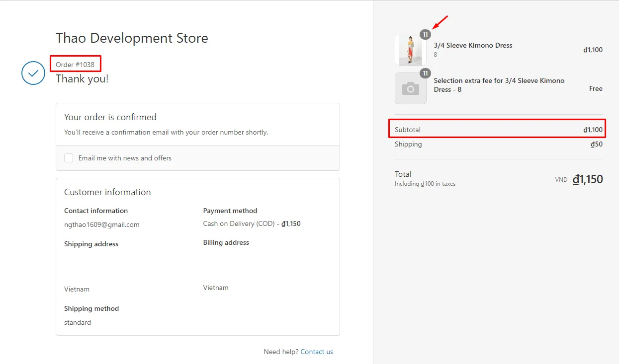The height and width of the screenshot is (364, 619).
Task: Click the Subtotal label
Action: [408, 130]
